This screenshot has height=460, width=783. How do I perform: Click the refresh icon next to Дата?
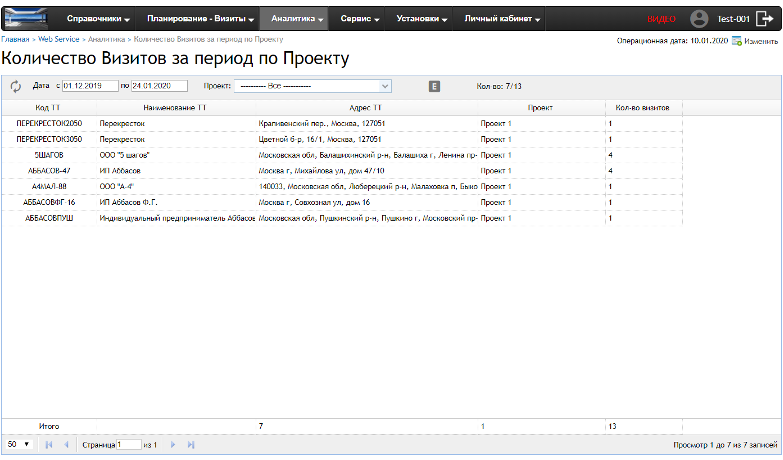tap(16, 86)
